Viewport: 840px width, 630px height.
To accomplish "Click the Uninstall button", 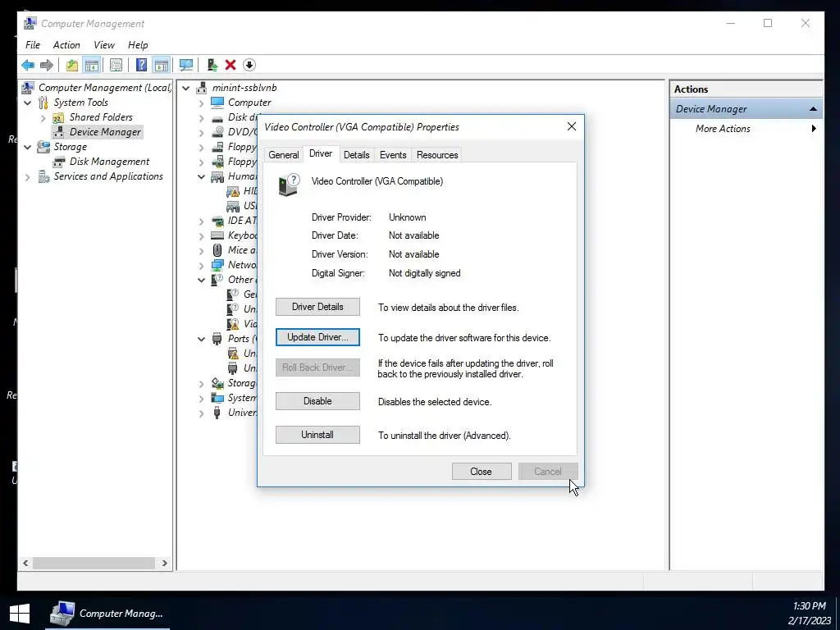I will pyautogui.click(x=317, y=435).
